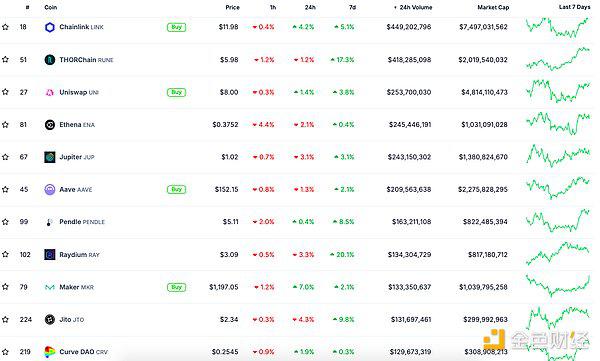The height and width of the screenshot is (361, 600).
Task: Sort by the 7d change column header
Action: 352,7
